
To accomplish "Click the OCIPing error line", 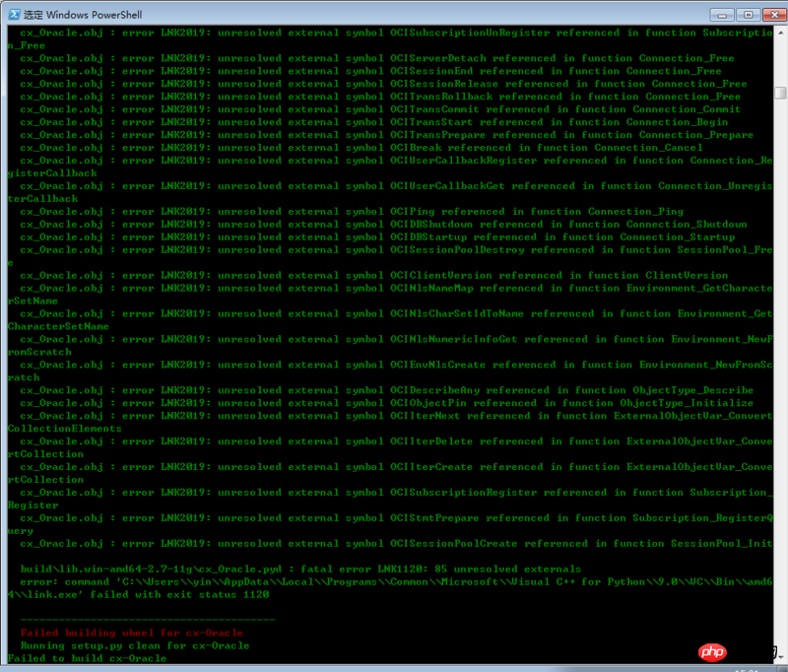I will (x=352, y=212).
